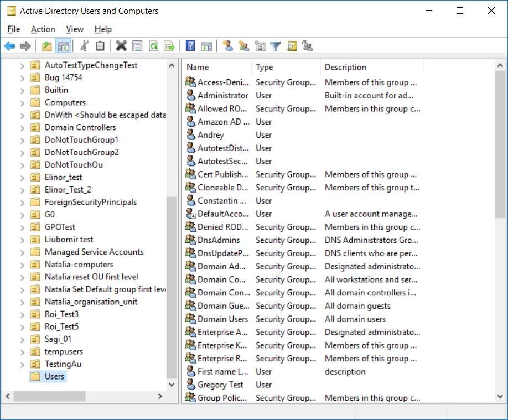Open the filter options icon
Screen dimensions: 508x420
click(x=276, y=46)
